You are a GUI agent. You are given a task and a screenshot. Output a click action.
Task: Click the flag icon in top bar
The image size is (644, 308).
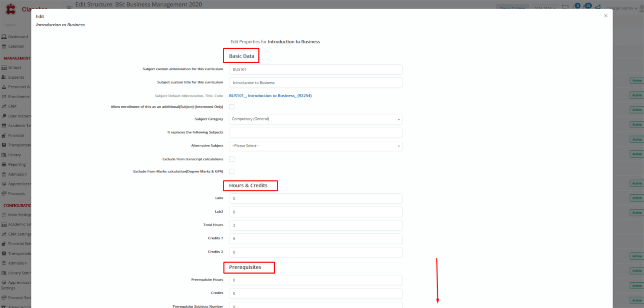[565, 7]
